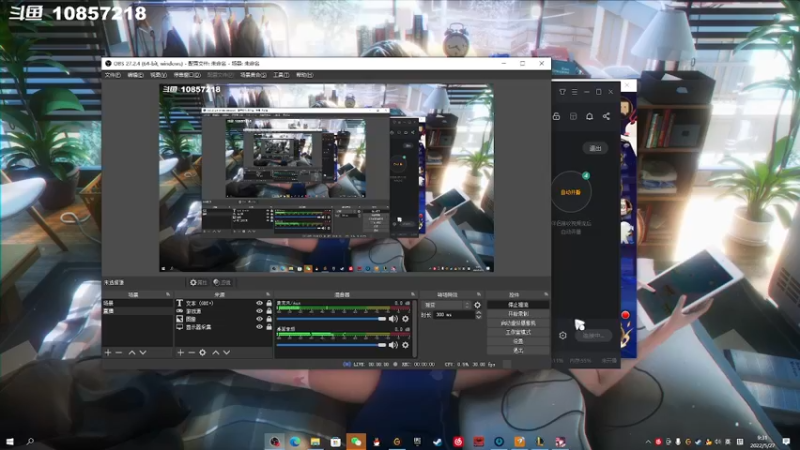Click the exit button at bottom of controls
This screenshot has height=450, width=800.
[x=518, y=351]
